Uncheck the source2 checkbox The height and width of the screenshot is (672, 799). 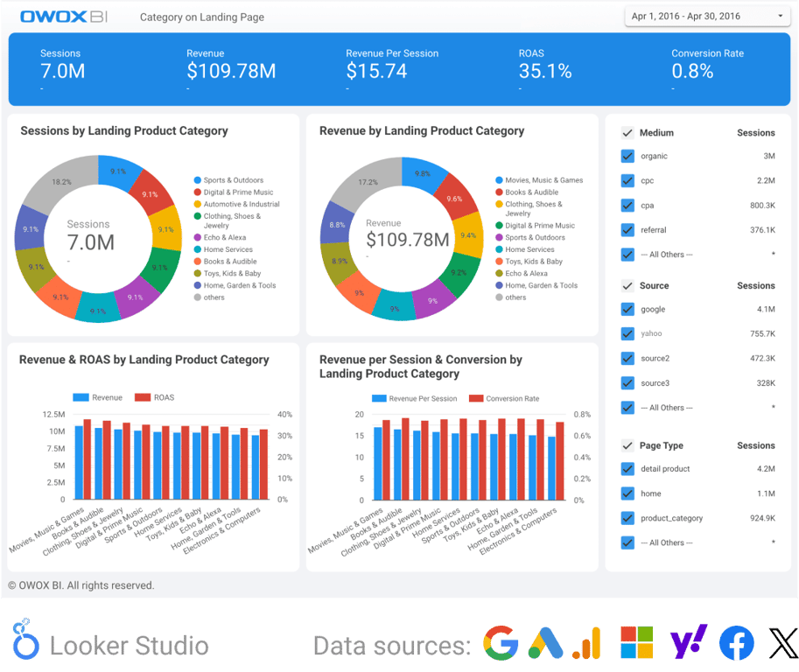coord(627,359)
